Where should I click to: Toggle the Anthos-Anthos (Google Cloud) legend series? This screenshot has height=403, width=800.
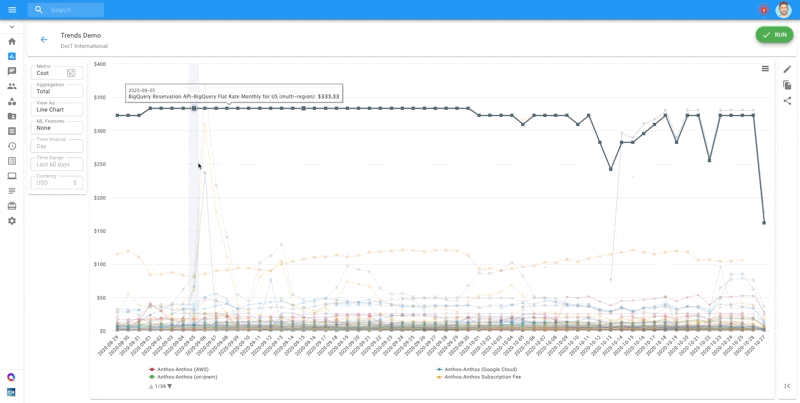click(x=477, y=369)
